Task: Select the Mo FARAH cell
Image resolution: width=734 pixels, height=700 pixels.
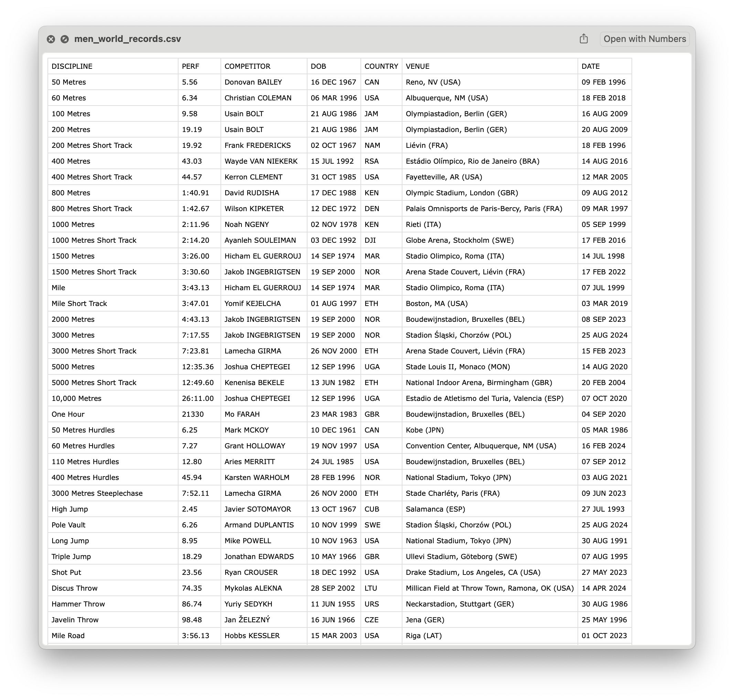Action: point(263,414)
